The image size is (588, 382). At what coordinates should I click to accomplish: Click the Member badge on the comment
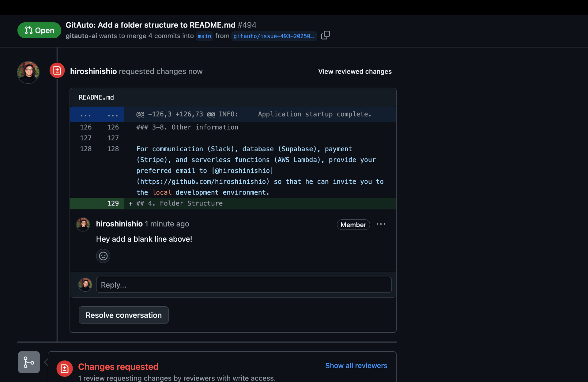pos(353,225)
